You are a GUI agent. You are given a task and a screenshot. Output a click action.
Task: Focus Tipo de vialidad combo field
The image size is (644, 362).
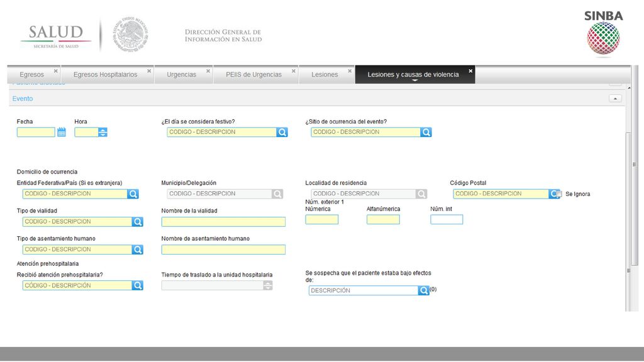click(x=77, y=222)
